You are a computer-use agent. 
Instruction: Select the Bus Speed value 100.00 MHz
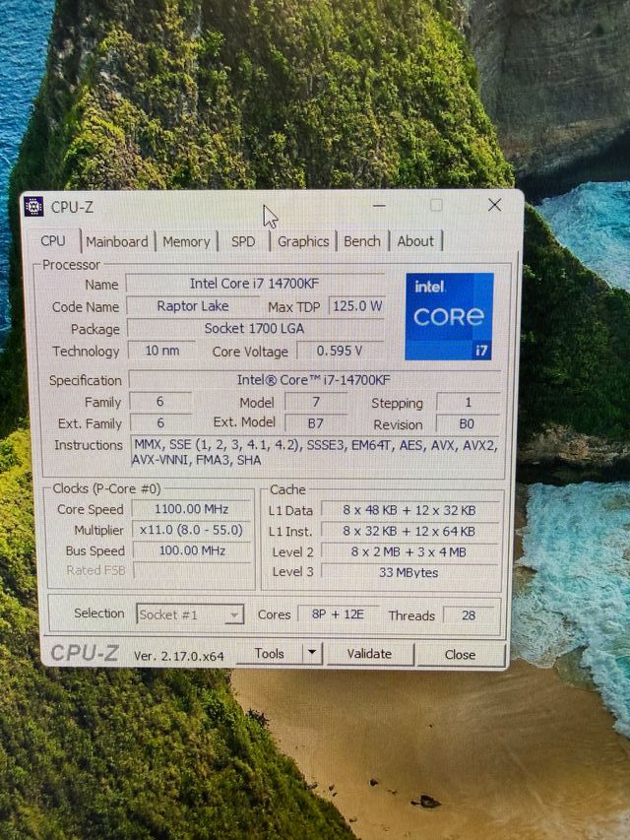[192, 550]
